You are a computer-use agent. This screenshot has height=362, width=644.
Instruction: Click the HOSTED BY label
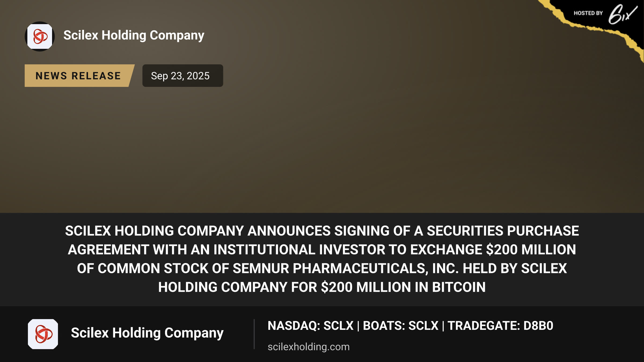(588, 13)
